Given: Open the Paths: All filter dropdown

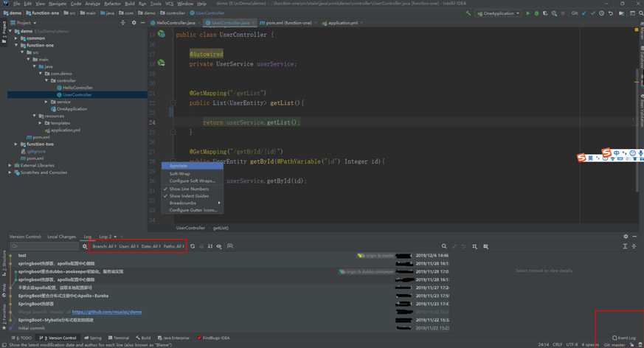Looking at the screenshot, I should click(174, 246).
